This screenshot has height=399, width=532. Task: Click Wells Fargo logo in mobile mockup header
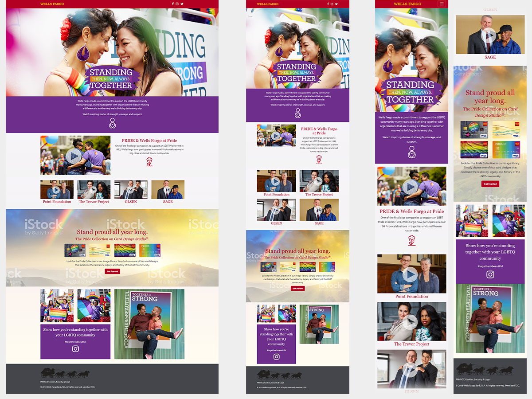[407, 4]
